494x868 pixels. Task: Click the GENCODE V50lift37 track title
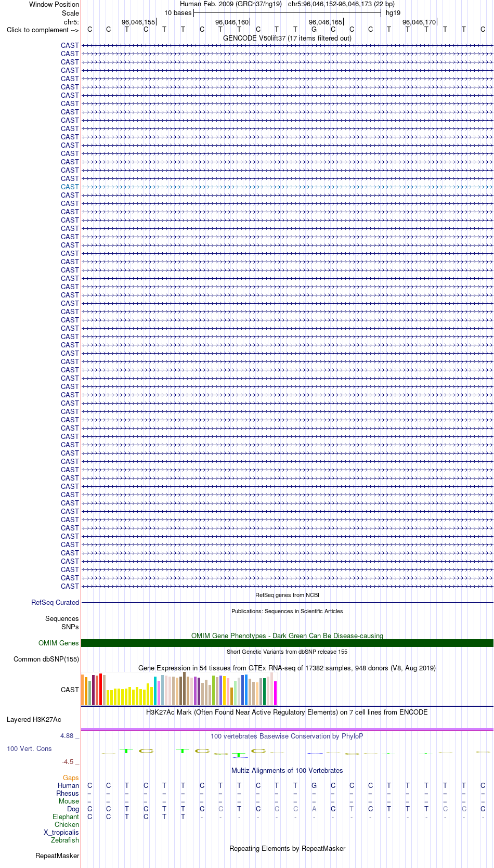287,38
